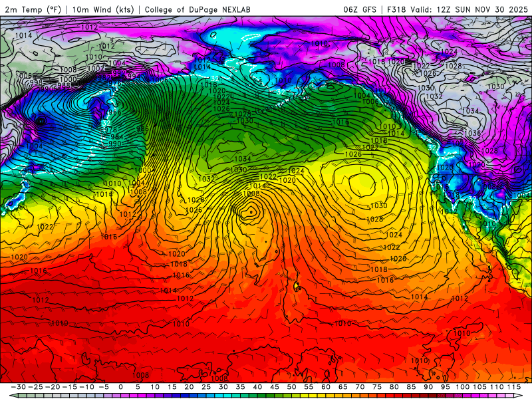Click the 992 isobar label
The width and height of the screenshot is (532, 399).
coord(119,73)
